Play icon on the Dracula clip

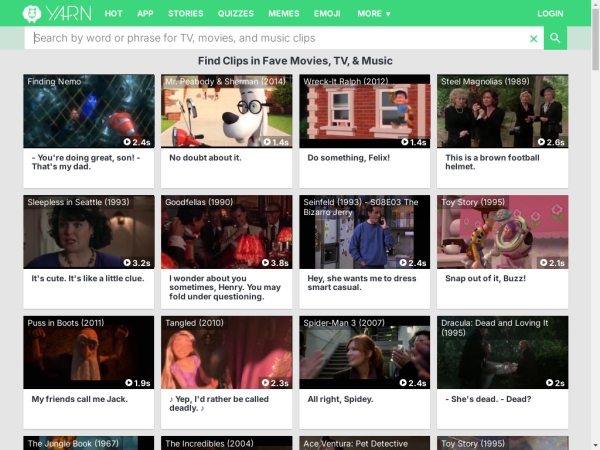click(x=549, y=383)
